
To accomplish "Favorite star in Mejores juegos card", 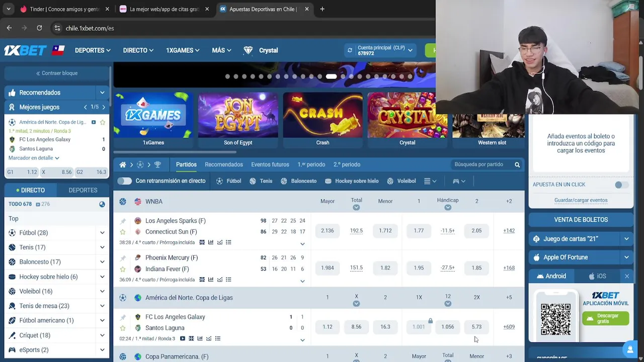I will [103, 122].
